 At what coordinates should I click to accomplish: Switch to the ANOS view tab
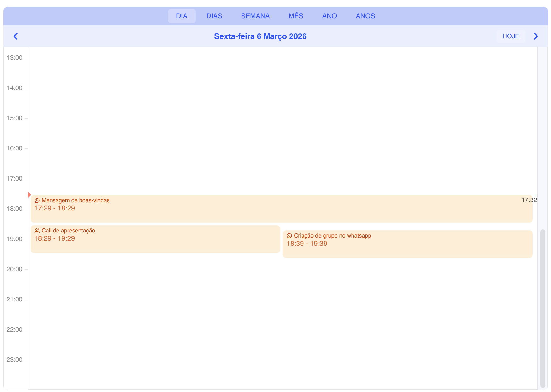tap(365, 16)
